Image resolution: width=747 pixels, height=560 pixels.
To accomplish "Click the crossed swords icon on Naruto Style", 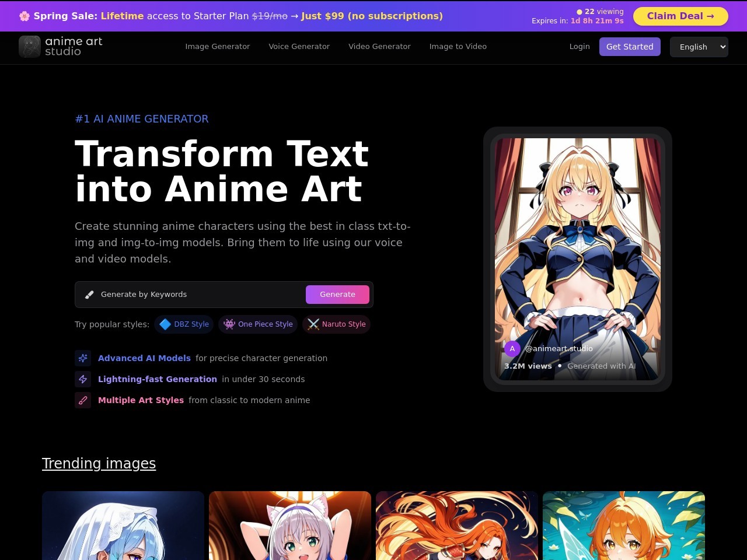I will pos(313,324).
